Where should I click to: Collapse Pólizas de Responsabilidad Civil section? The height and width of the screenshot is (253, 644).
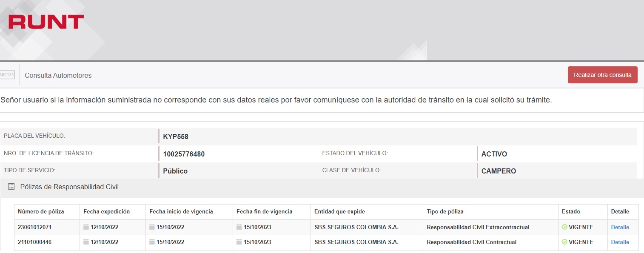click(x=69, y=187)
